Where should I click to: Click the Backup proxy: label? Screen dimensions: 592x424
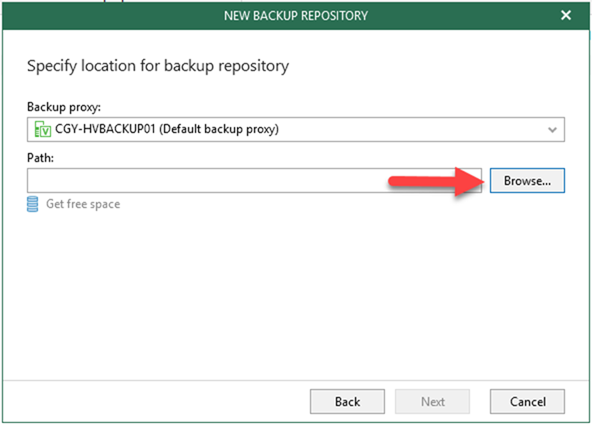[x=64, y=107]
